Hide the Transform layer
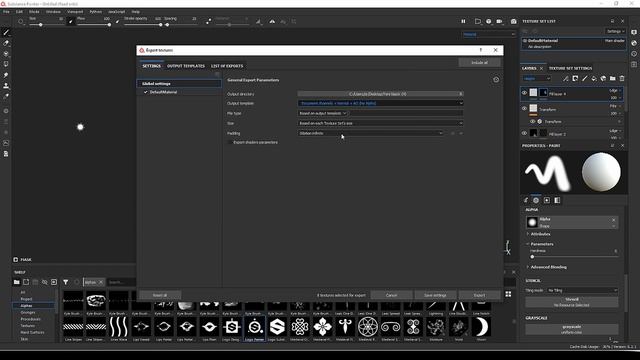 tap(524, 109)
